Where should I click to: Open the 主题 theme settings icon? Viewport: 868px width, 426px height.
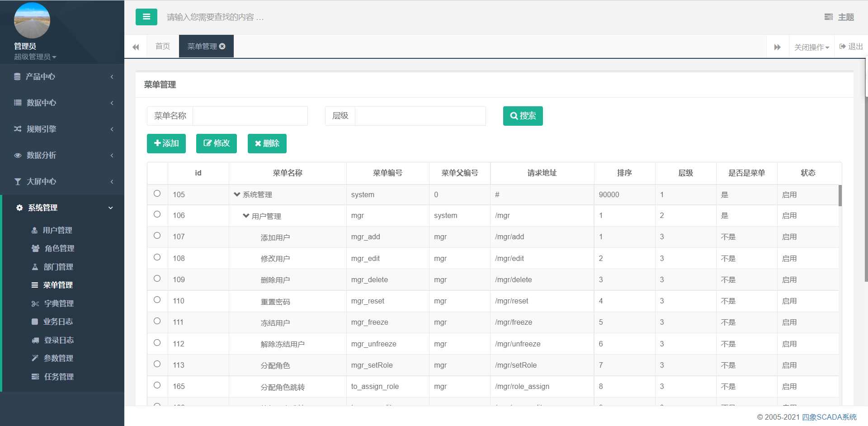[x=828, y=17]
